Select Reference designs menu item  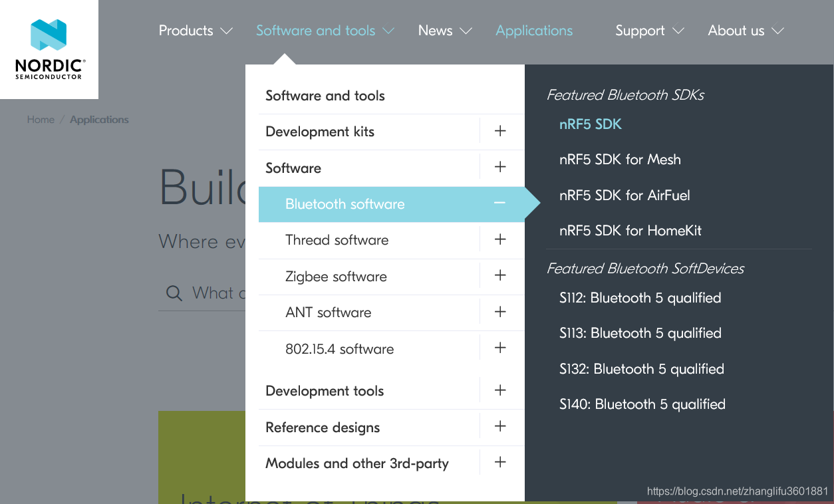[x=323, y=428]
